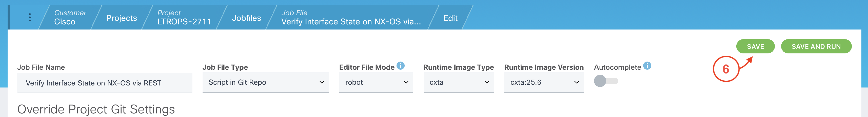Viewport: 868px width, 117px height.
Task: Go to the Customer Cisco breadcrumb
Action: tap(70, 18)
